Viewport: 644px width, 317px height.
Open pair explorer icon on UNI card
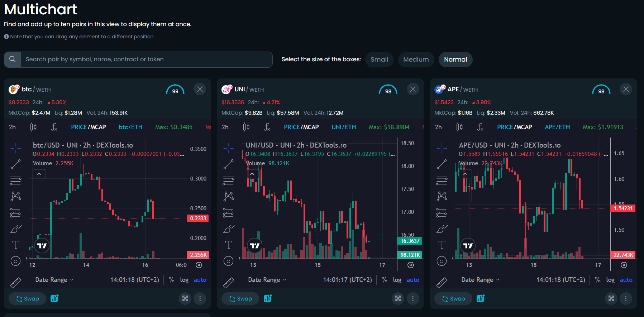[x=267, y=298]
